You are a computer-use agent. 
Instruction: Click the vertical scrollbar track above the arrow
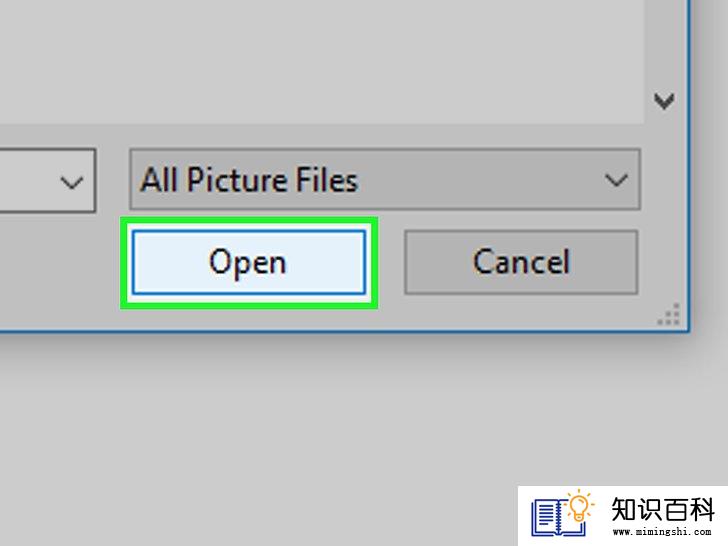tap(664, 42)
